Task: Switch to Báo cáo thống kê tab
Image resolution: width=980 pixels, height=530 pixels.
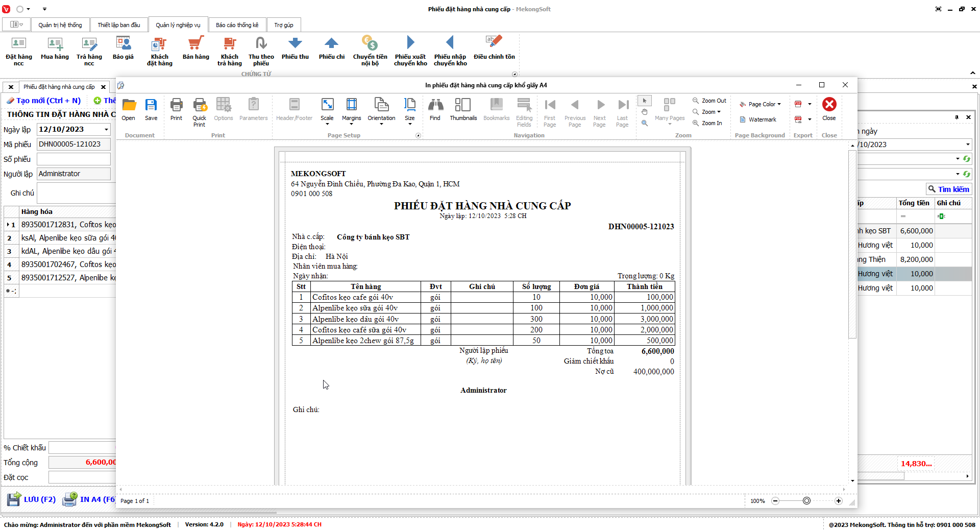Action: coord(237,25)
